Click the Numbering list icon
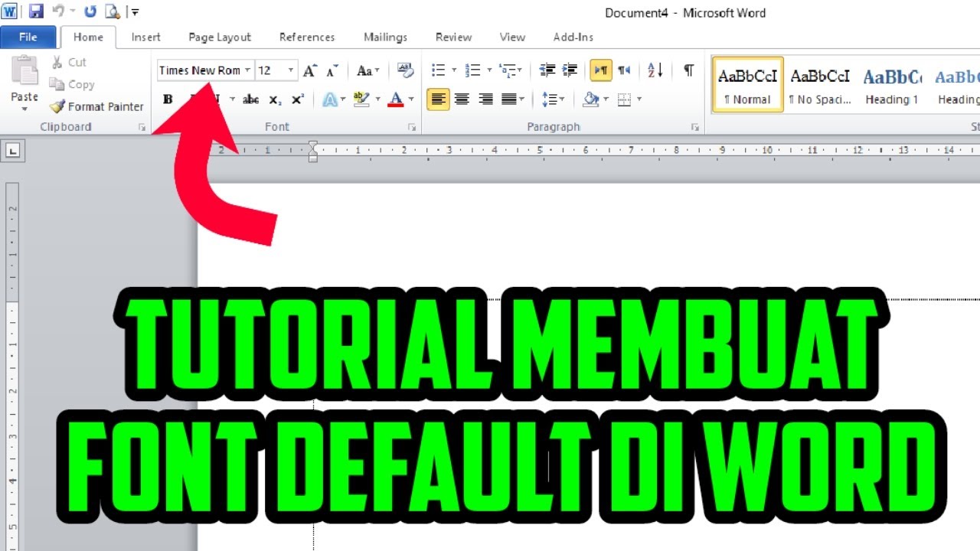The image size is (980, 551). click(473, 70)
